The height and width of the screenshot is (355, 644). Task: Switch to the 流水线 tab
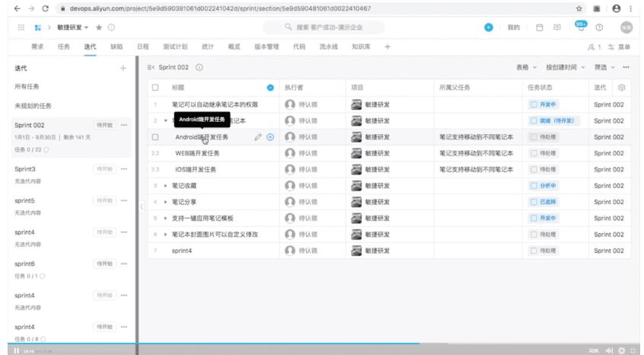[329, 46]
